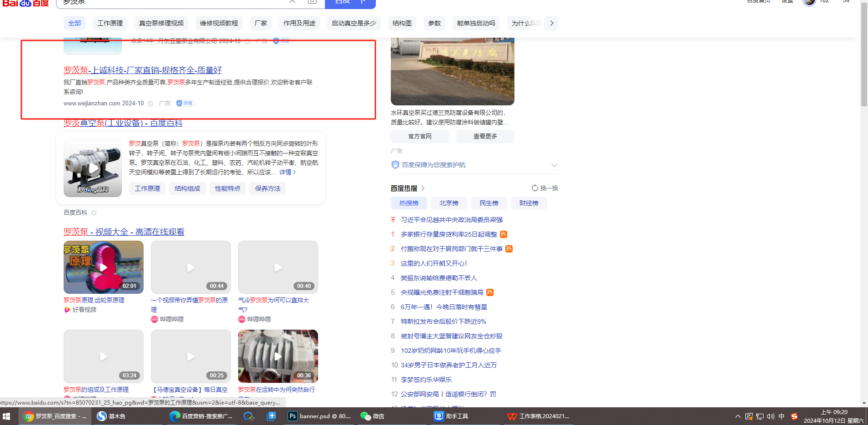
Task: Click the 官方官网 button
Action: (420, 136)
